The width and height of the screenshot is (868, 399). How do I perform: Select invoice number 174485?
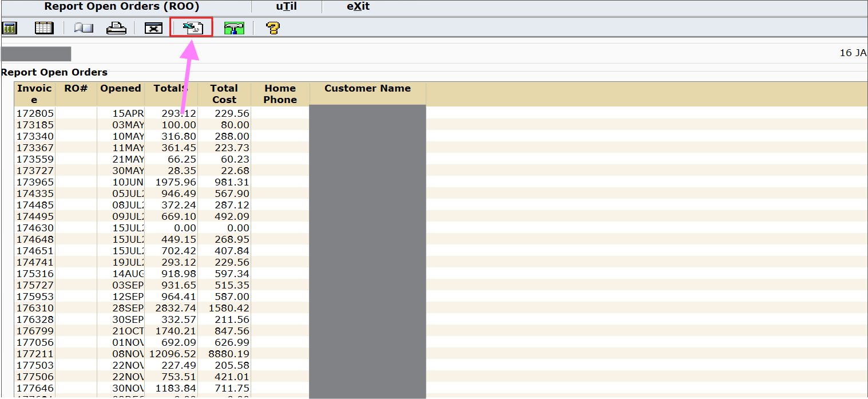click(35, 205)
